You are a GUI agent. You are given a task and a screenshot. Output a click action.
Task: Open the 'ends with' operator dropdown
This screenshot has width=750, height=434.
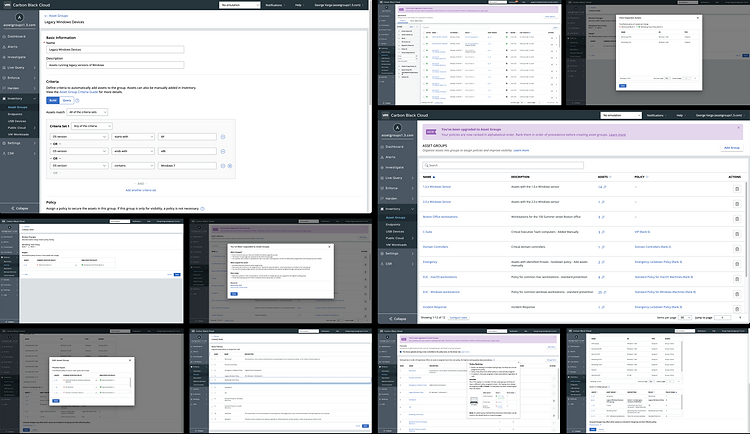(x=133, y=151)
